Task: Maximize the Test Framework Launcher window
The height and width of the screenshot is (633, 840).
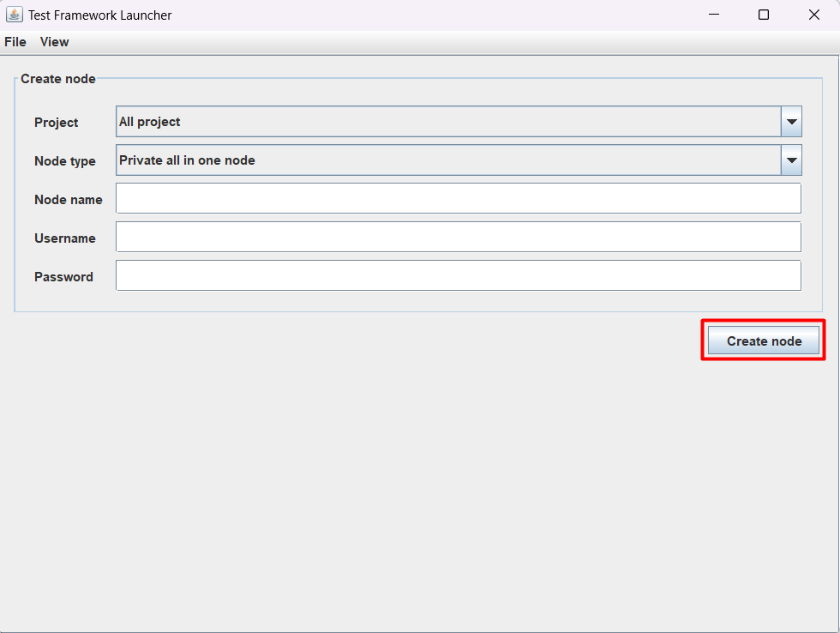Action: point(764,15)
